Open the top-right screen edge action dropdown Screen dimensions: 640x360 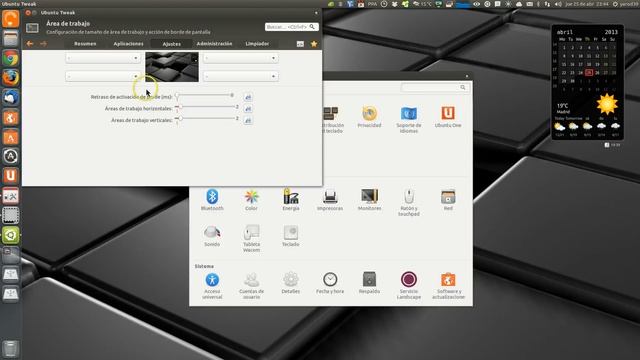241,58
